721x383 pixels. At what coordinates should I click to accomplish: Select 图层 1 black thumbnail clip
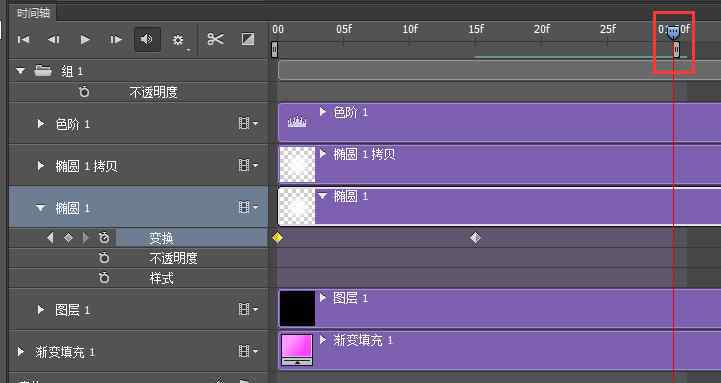298,308
